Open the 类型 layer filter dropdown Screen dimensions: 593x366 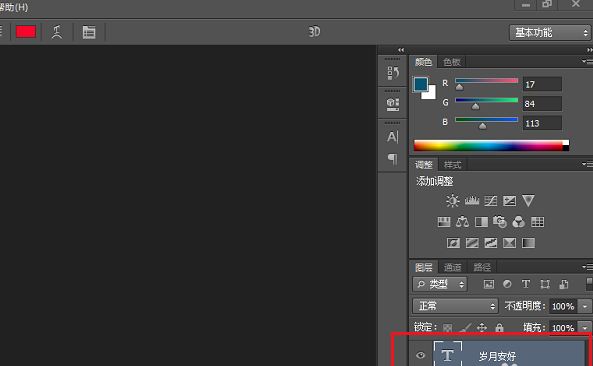[x=440, y=284]
